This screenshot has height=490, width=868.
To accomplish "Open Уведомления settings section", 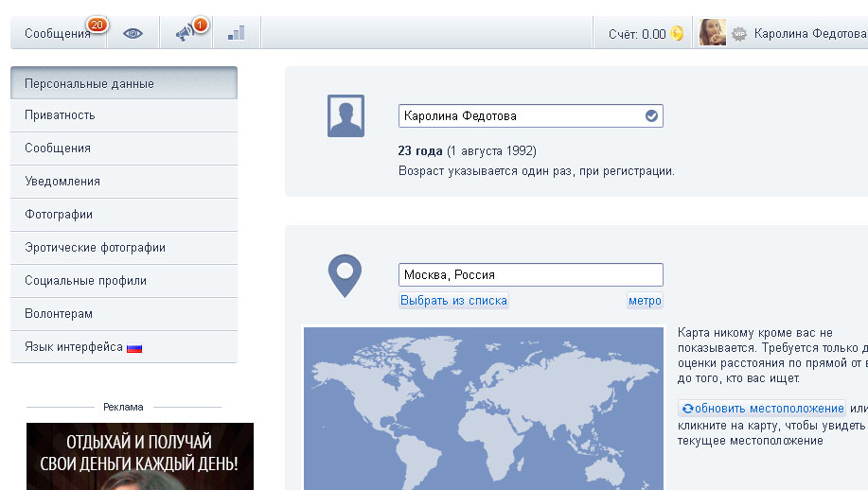I will (x=124, y=182).
